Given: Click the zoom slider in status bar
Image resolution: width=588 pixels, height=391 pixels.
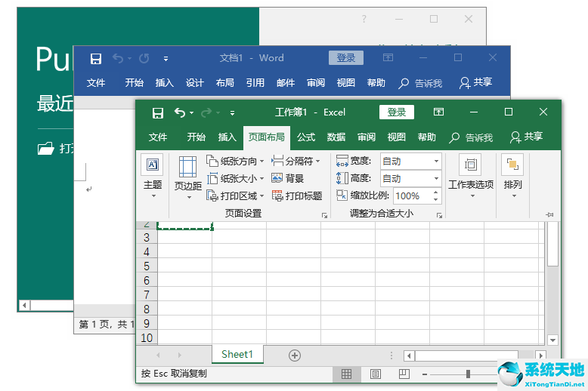Looking at the screenshot, I should pyautogui.click(x=469, y=374).
